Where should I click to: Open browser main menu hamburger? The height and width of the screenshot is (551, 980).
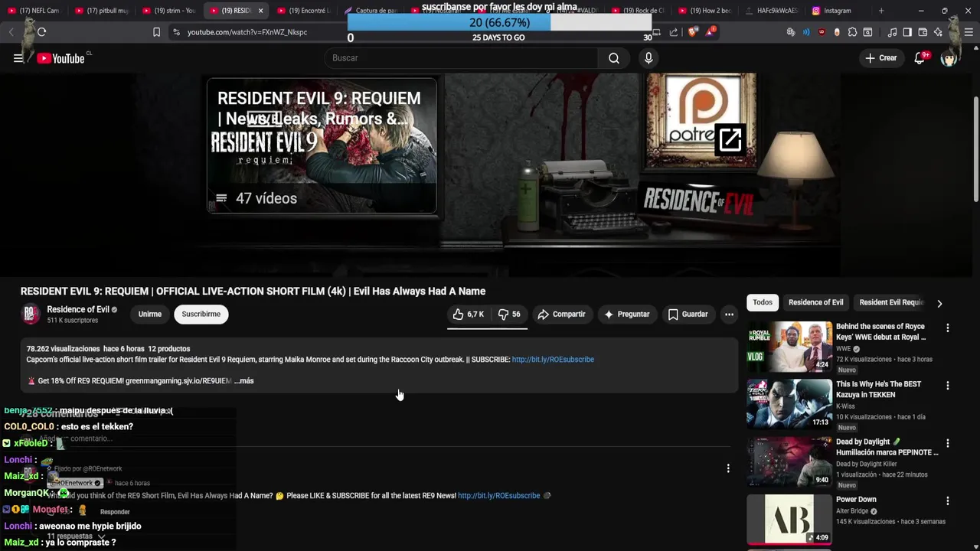(x=969, y=32)
